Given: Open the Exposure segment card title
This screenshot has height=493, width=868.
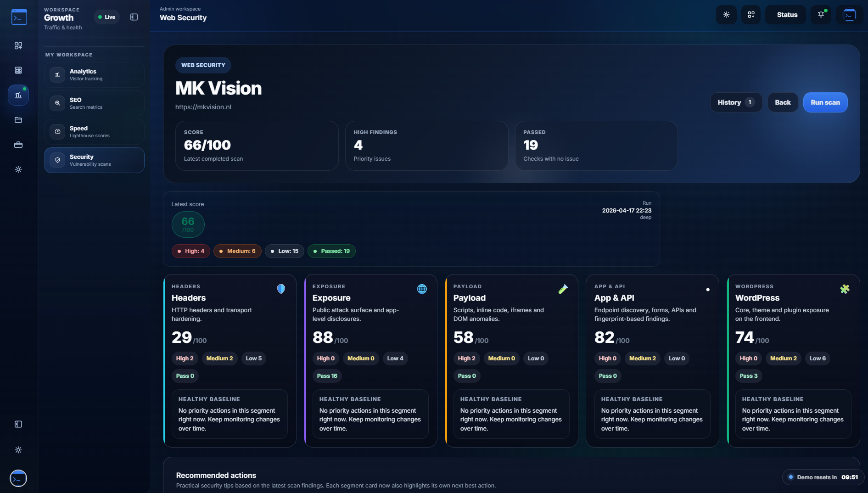Looking at the screenshot, I should (x=331, y=298).
